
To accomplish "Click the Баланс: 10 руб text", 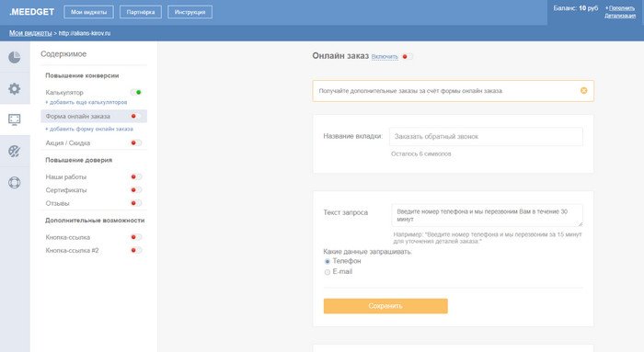I will (575, 8).
